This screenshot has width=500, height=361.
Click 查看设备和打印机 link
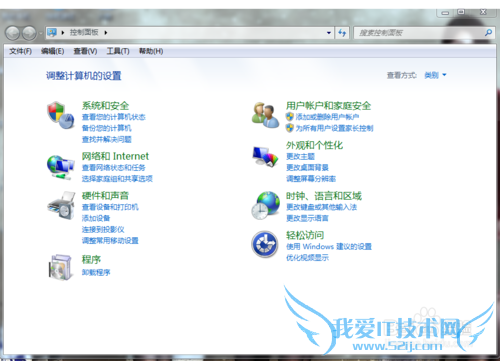(110, 207)
